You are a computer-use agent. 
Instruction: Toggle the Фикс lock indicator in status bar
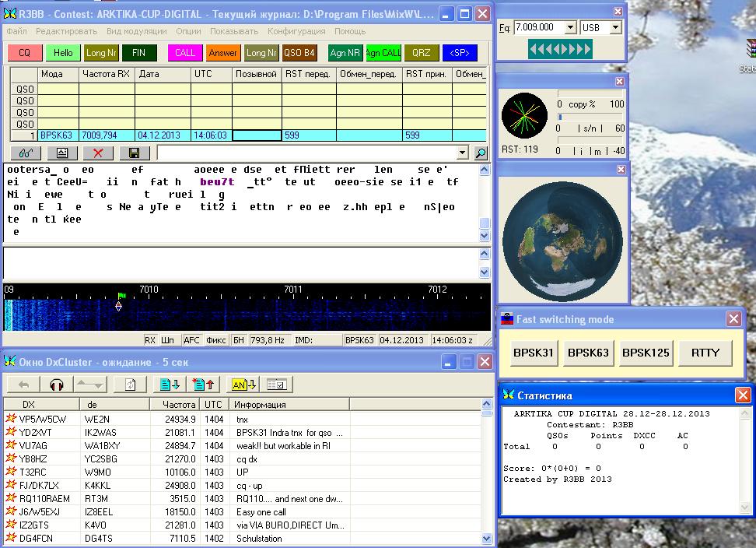click(x=216, y=340)
